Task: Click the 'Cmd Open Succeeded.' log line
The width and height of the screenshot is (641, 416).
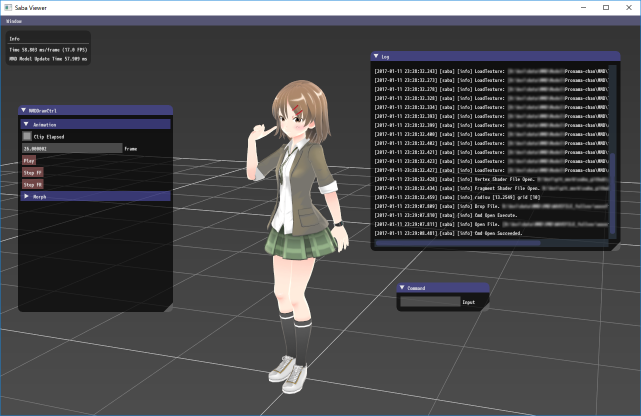Action: [x=448, y=233]
